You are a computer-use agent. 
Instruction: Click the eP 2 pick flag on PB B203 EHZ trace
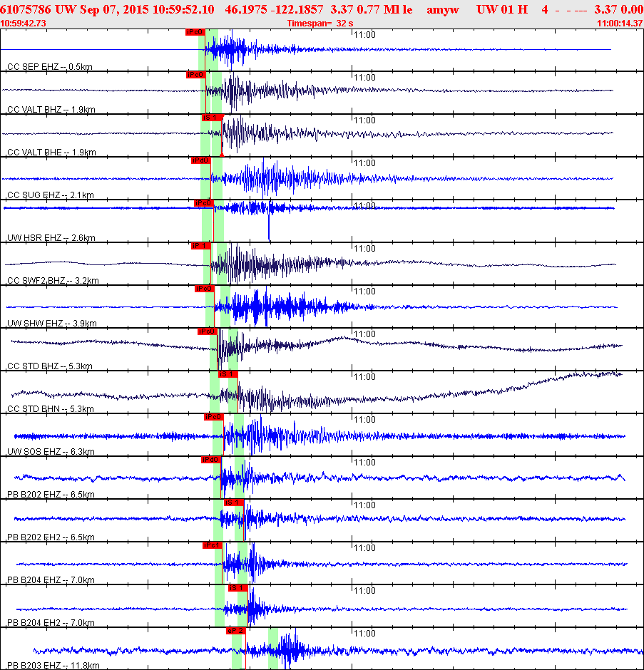(x=236, y=630)
